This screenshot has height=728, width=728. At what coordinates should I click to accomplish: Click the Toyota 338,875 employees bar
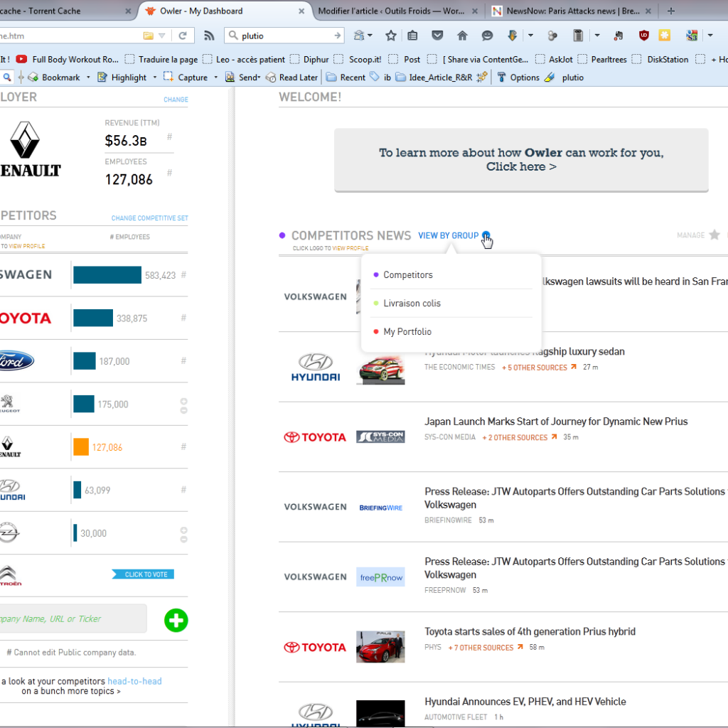[x=93, y=318]
